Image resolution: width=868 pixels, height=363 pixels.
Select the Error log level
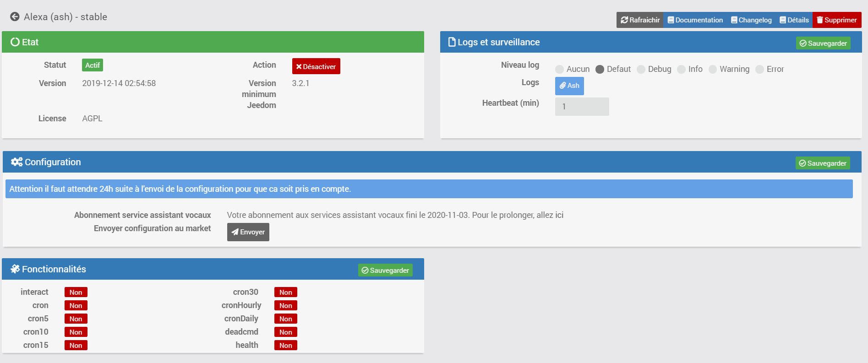pos(759,69)
